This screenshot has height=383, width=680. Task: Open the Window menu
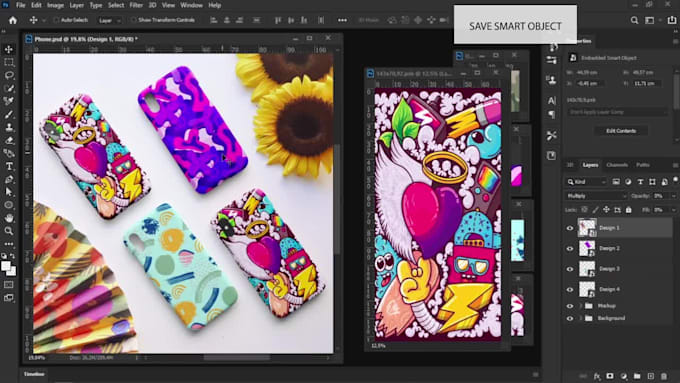(191, 5)
